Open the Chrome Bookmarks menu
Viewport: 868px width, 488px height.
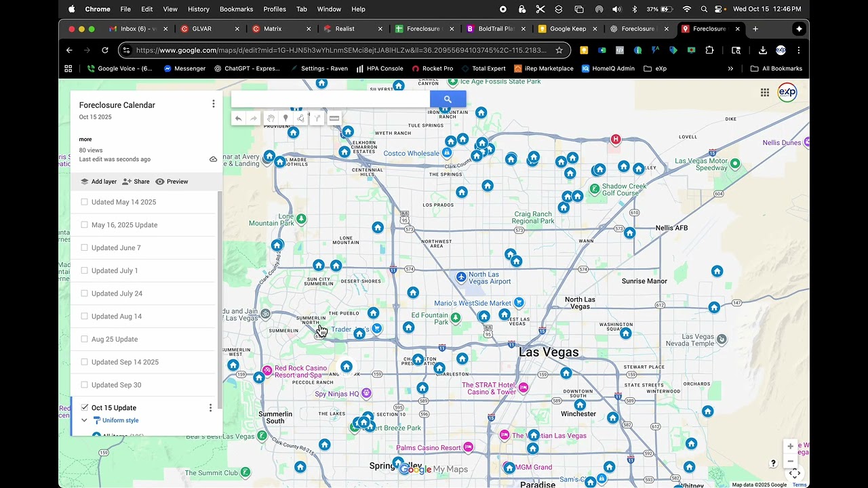point(236,9)
